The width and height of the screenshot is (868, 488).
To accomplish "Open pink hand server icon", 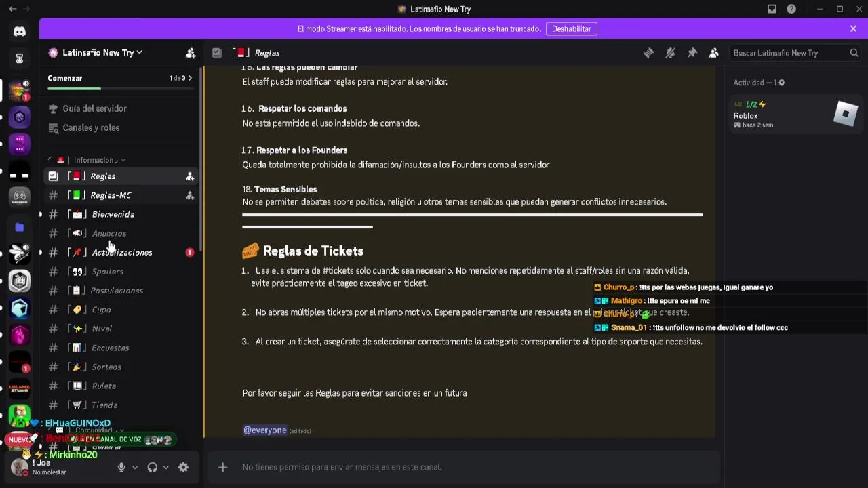I will pyautogui.click(x=20, y=335).
